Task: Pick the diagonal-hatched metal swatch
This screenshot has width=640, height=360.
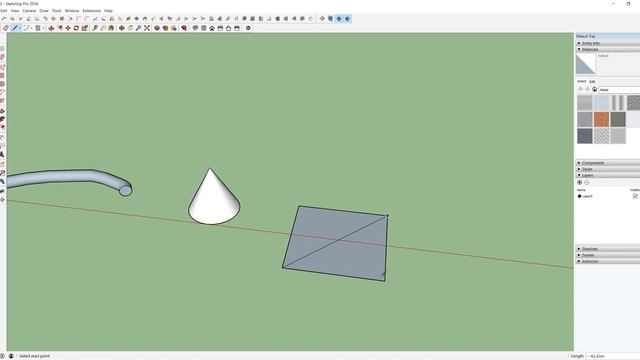Action: [x=601, y=136]
